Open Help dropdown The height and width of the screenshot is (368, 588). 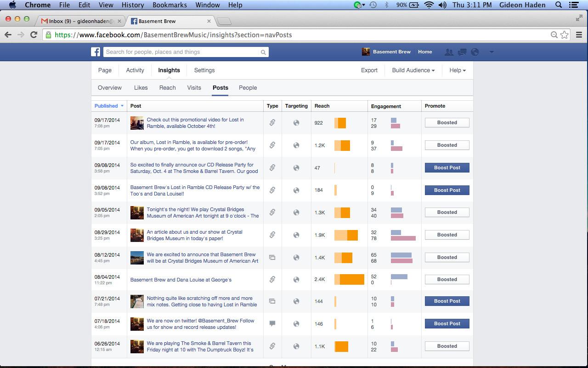458,70
